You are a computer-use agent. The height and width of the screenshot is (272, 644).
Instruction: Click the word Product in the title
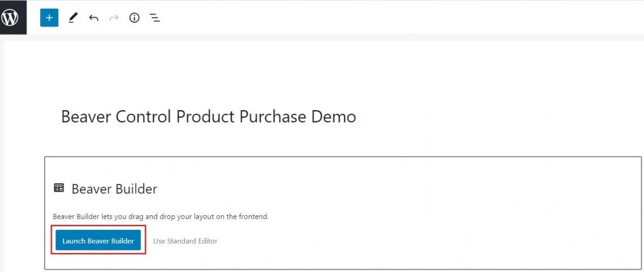point(204,116)
